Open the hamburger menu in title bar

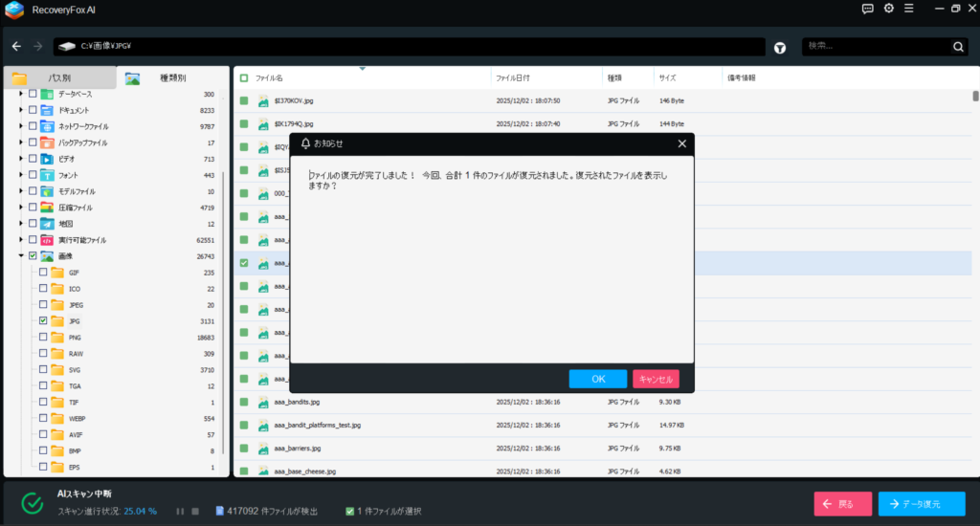[908, 9]
